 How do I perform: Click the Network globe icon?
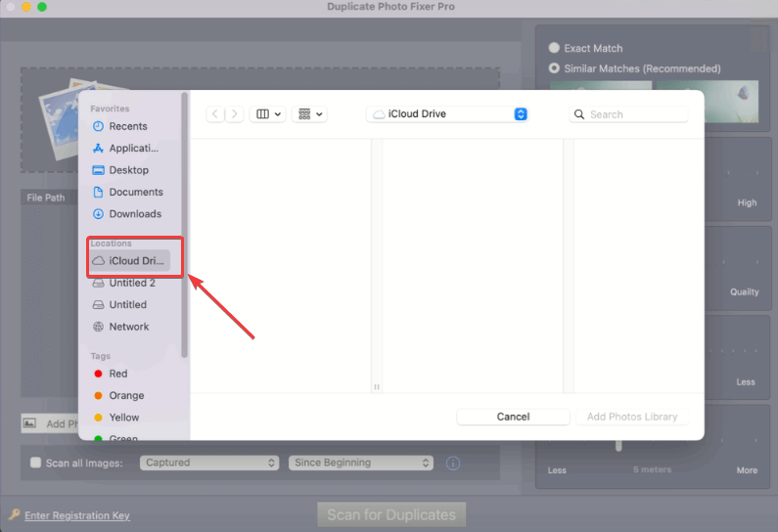click(98, 327)
